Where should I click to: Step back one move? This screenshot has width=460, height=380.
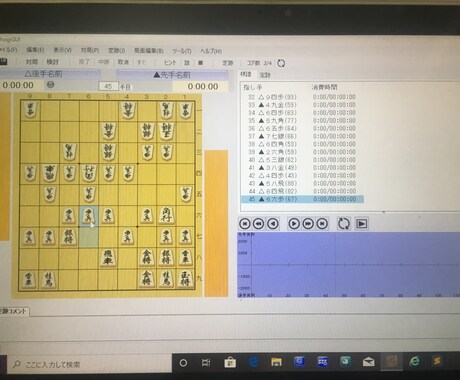(273, 224)
